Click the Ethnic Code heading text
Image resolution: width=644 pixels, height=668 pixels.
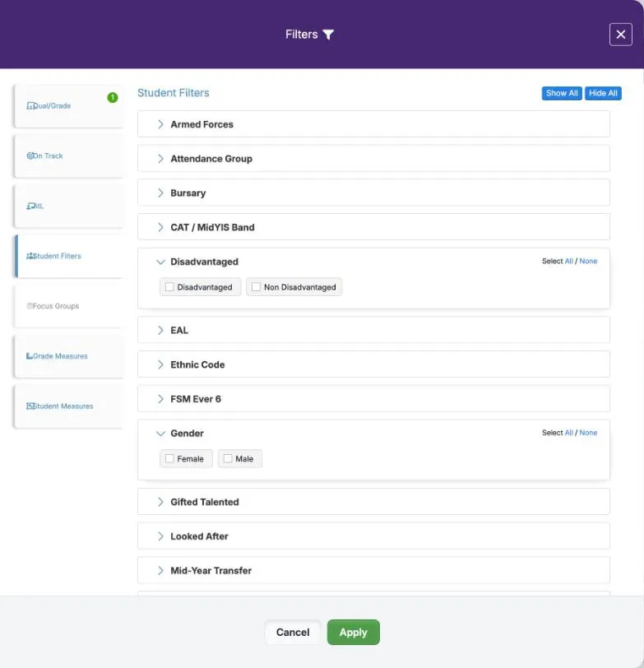click(197, 364)
